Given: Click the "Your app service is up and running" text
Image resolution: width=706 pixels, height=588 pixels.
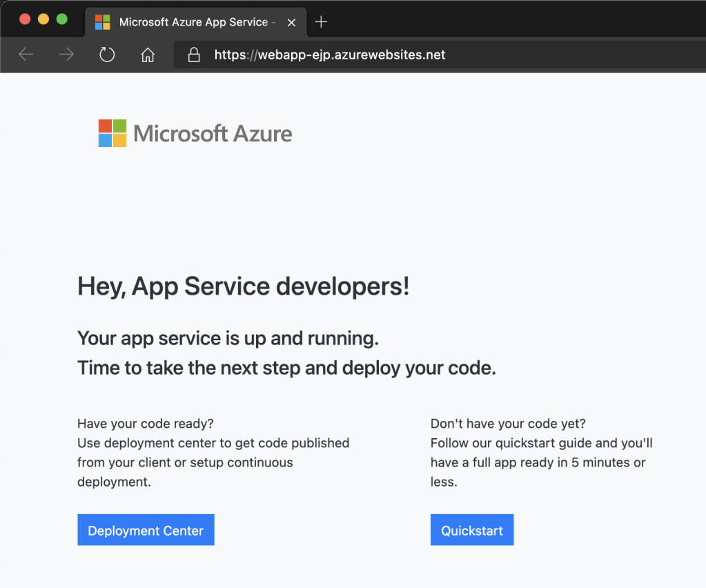Looking at the screenshot, I should pyautogui.click(x=228, y=338).
